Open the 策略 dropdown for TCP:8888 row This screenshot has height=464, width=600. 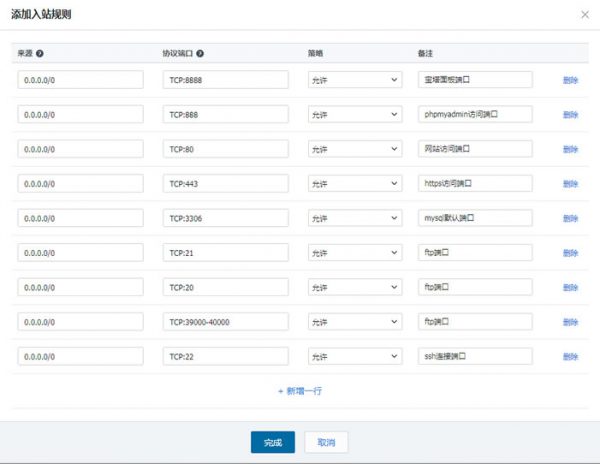347,80
